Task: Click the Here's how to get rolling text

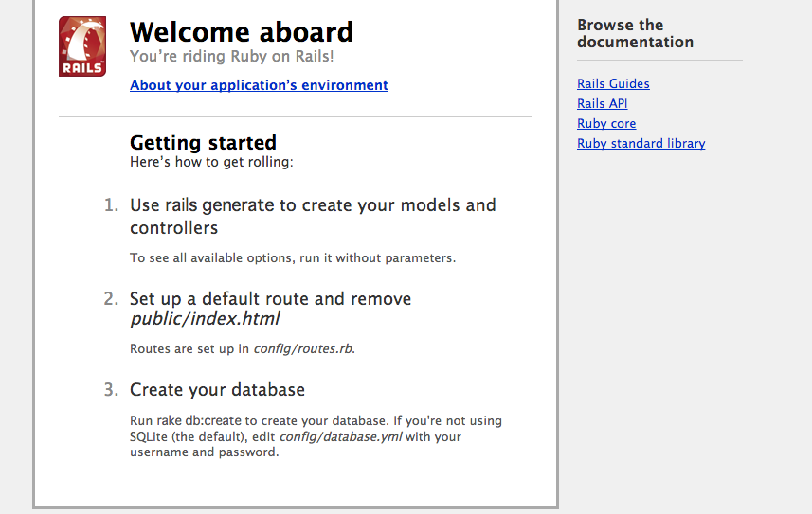Action: [x=211, y=162]
